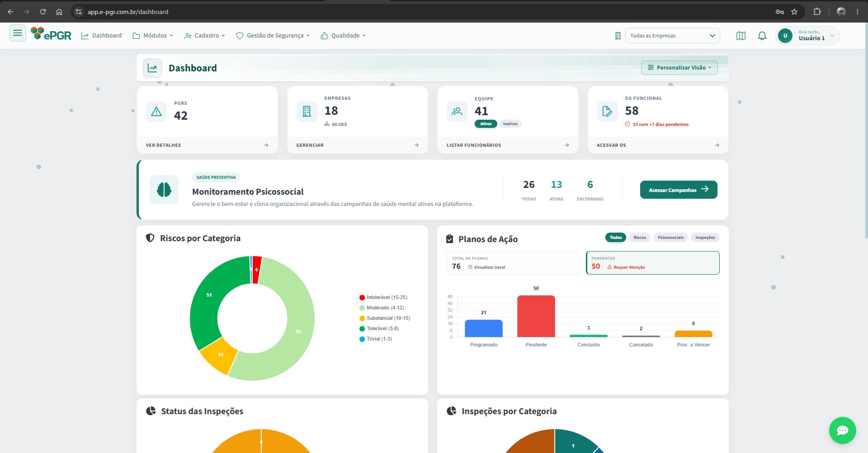Viewport: 868px width, 453px height.
Task: Open the hamburger sidebar menu
Action: pos(18,33)
